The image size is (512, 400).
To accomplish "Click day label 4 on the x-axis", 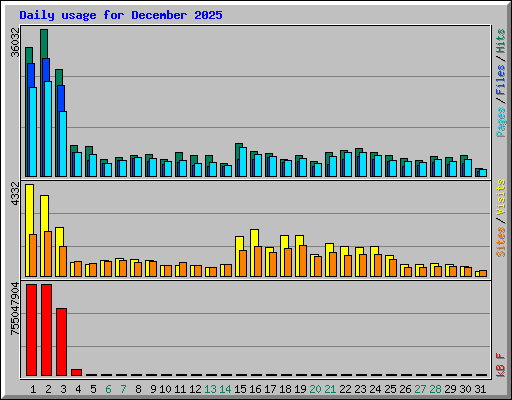I will [x=78, y=389].
